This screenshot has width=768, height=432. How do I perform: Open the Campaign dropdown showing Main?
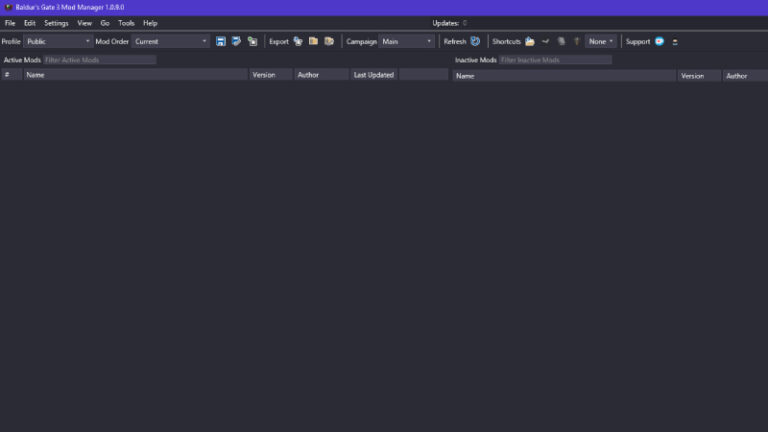point(407,41)
